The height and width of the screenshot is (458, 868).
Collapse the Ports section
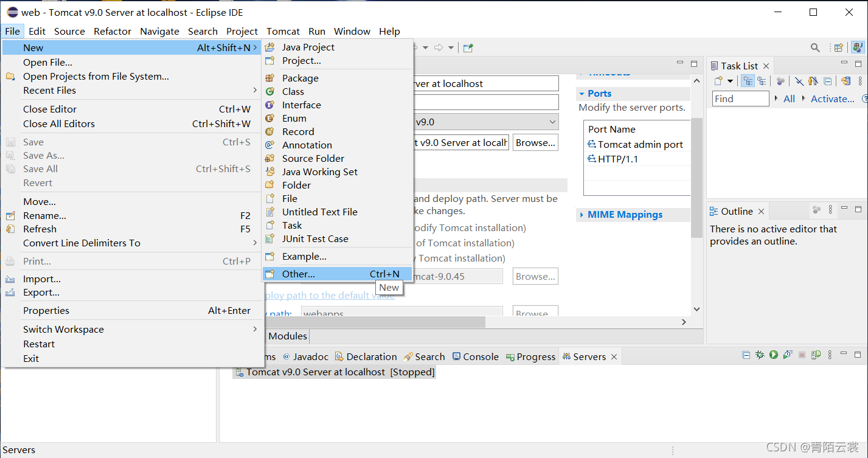click(582, 94)
